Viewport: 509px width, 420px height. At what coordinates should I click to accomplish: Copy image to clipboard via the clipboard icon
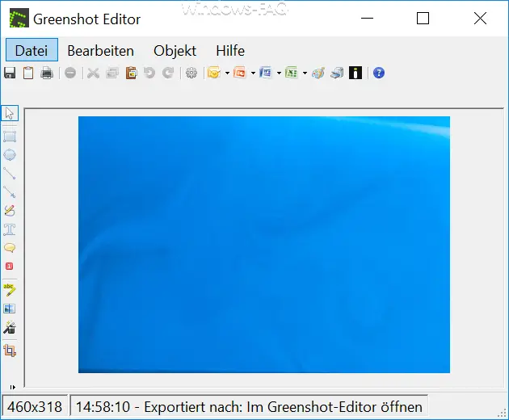(x=28, y=73)
